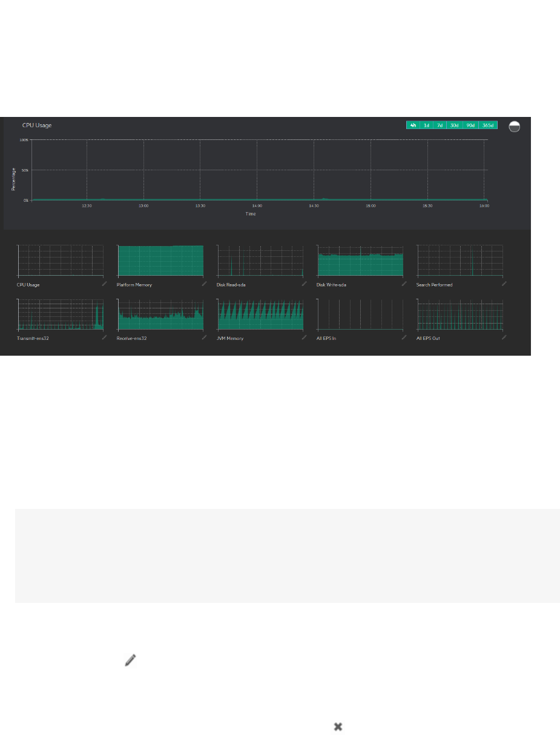Select the 7d time range button
Viewport: 560px width, 735px height.
pyautogui.click(x=440, y=125)
